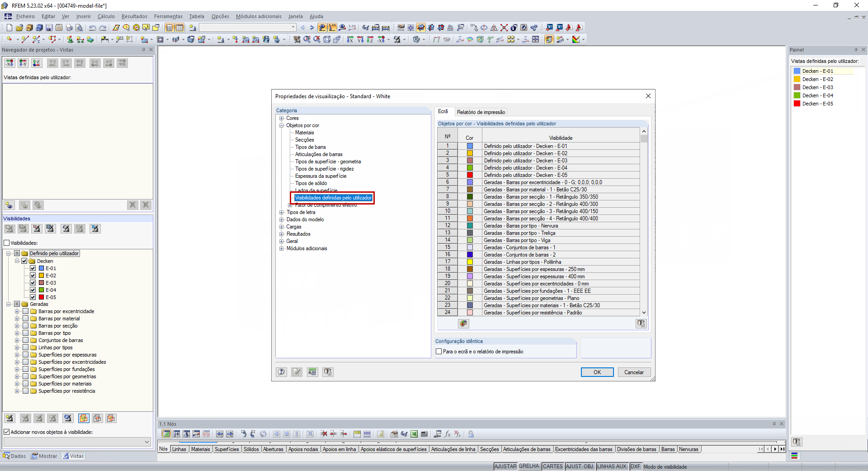
Task: Uncheck the E-03 visibility checkbox
Action: pyautogui.click(x=33, y=283)
